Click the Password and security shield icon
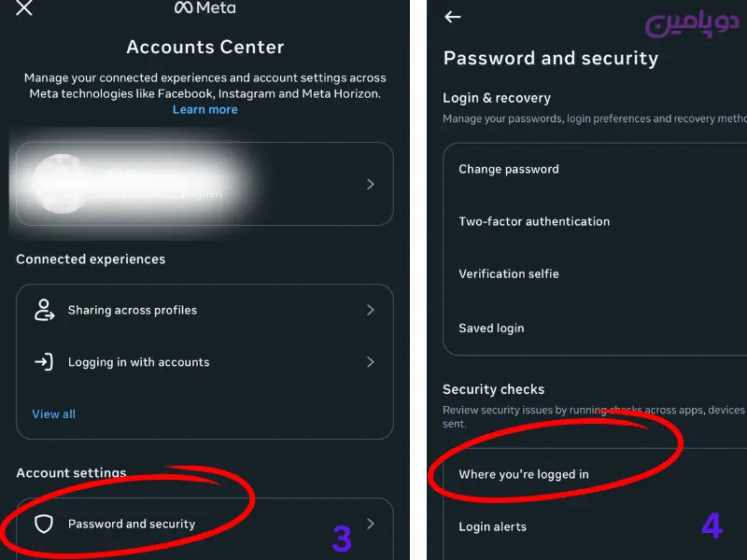Image resolution: width=747 pixels, height=560 pixels. (x=44, y=524)
